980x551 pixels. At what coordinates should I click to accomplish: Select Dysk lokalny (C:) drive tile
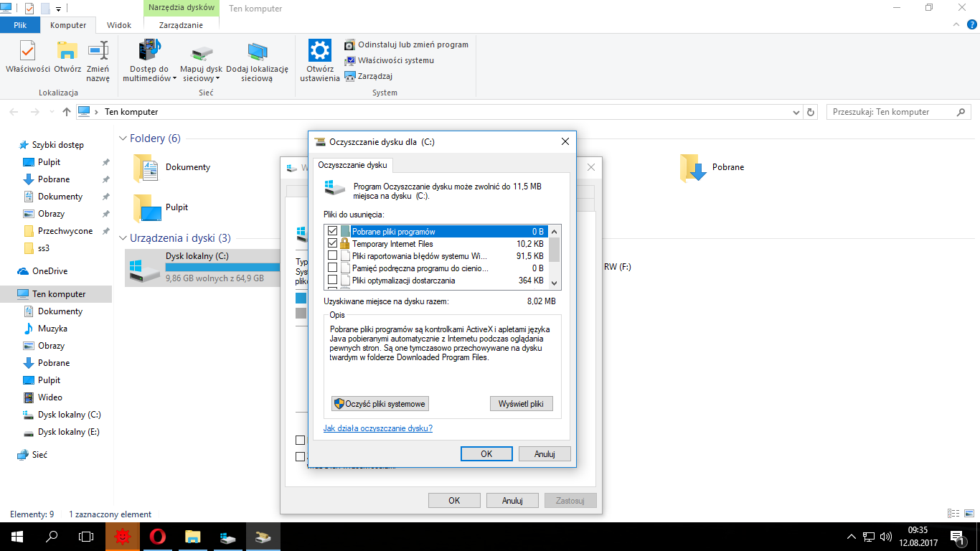pos(202,268)
